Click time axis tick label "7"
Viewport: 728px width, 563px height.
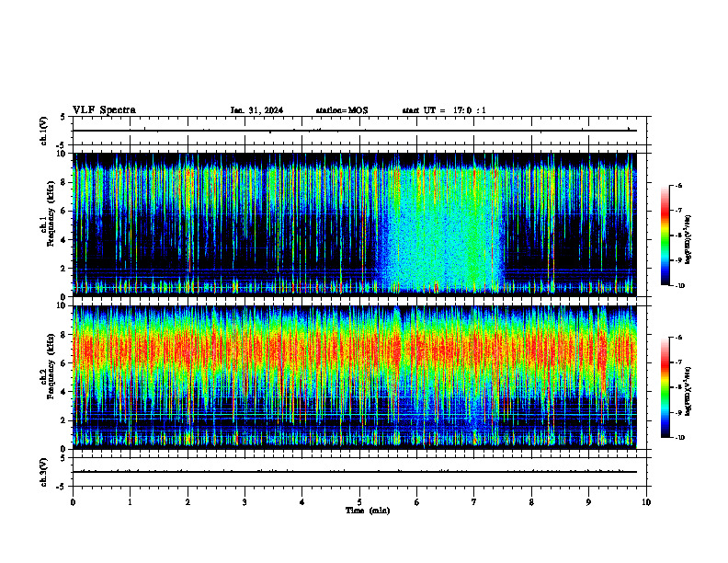474,502
